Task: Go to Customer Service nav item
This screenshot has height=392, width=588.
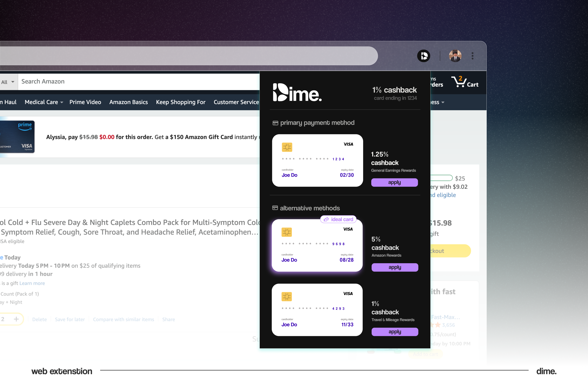Action: 236,102
